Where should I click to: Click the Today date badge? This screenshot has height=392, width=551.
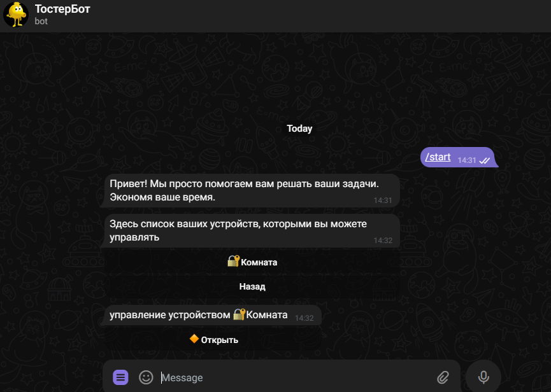pos(299,129)
